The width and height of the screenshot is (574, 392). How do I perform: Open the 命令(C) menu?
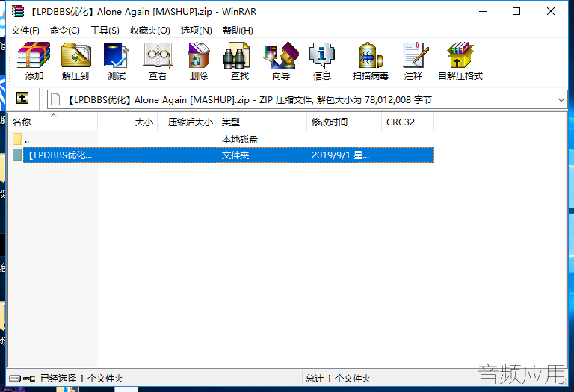(x=65, y=31)
